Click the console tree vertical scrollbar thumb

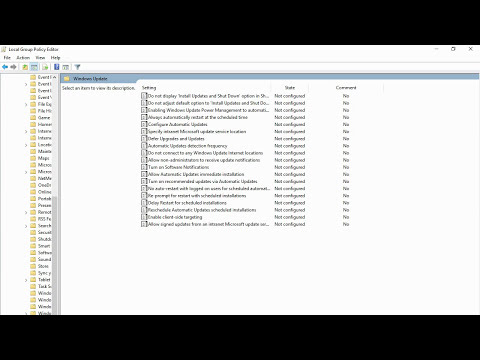(x=55, y=255)
